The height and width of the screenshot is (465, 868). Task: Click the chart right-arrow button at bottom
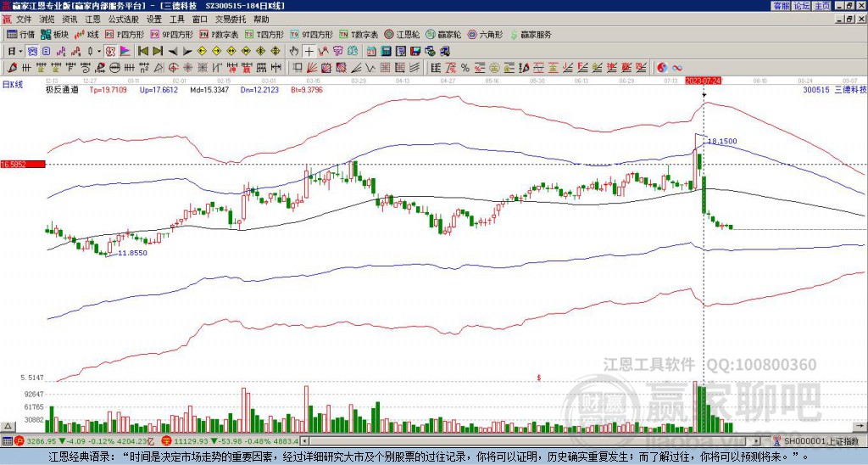(x=860, y=426)
